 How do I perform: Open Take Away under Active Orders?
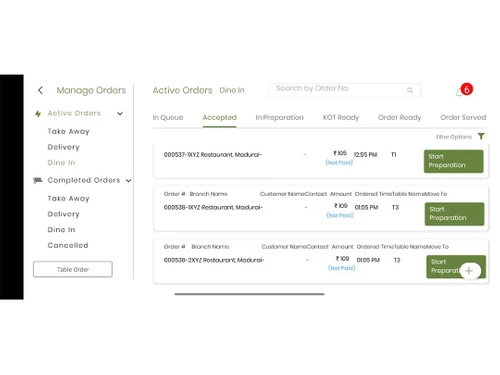[69, 131]
